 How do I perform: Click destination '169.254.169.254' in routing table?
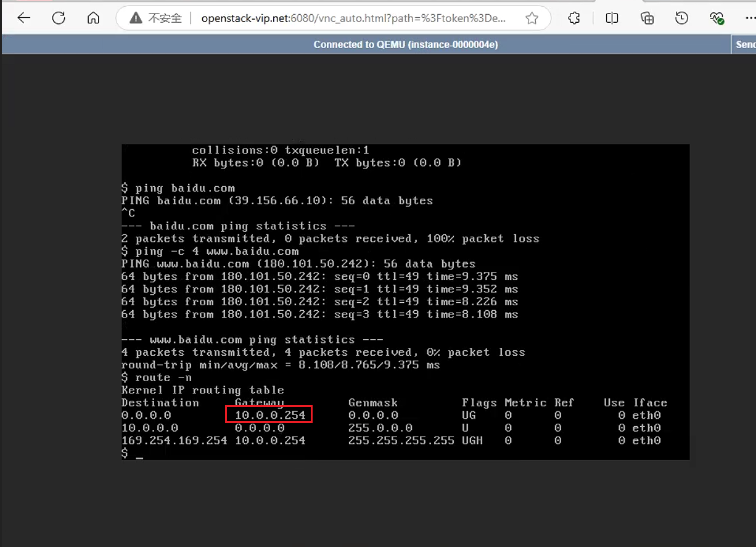(x=175, y=440)
